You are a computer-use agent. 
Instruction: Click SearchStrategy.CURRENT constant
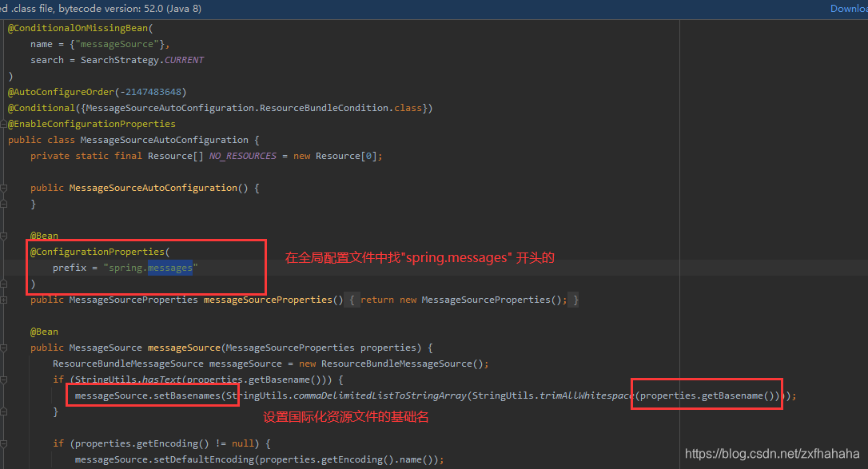[x=142, y=60]
